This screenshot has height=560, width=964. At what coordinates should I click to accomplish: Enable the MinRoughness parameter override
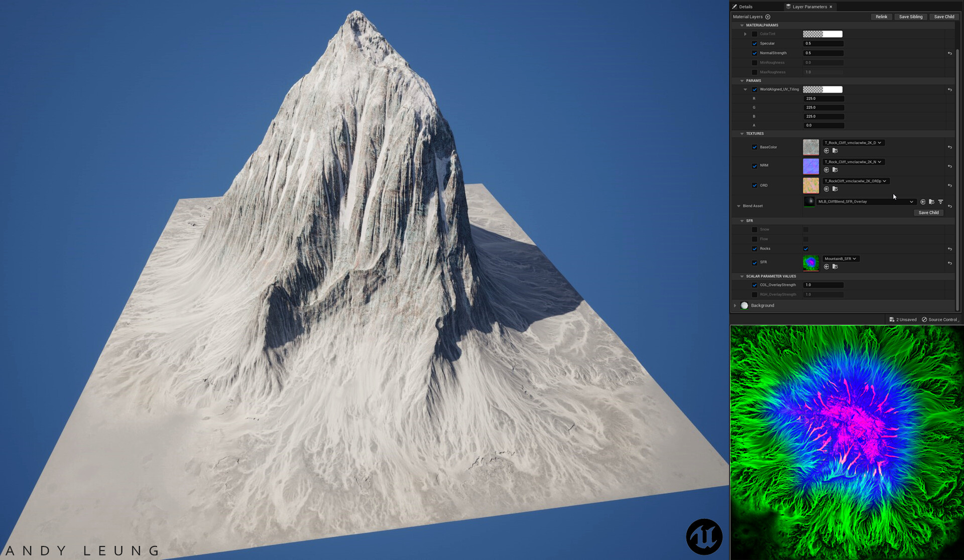pyautogui.click(x=754, y=63)
